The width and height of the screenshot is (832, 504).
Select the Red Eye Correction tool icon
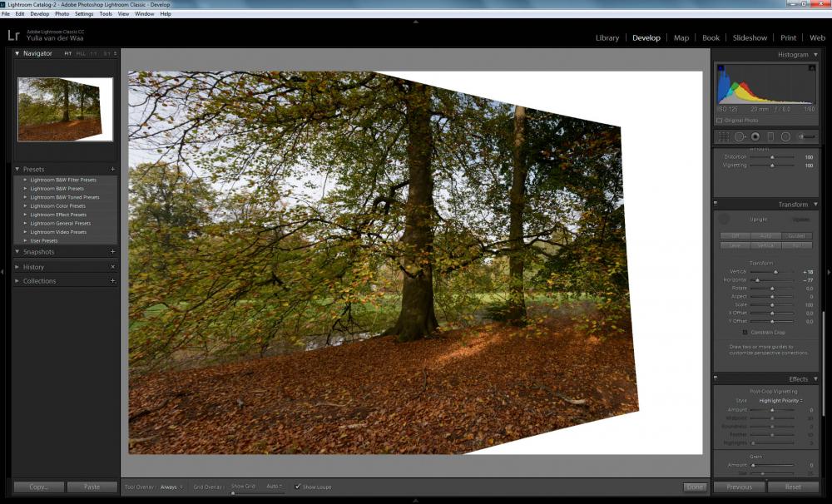coord(755,137)
